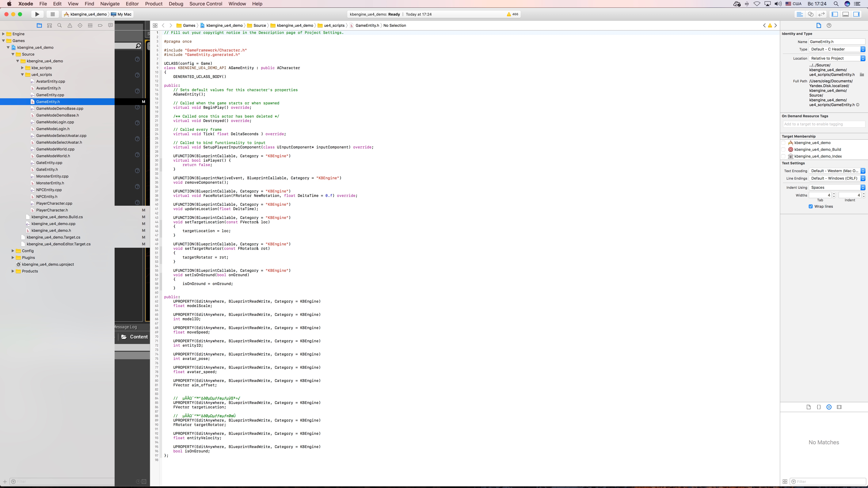Go back in editor history
The width and height of the screenshot is (868, 488).
click(163, 26)
